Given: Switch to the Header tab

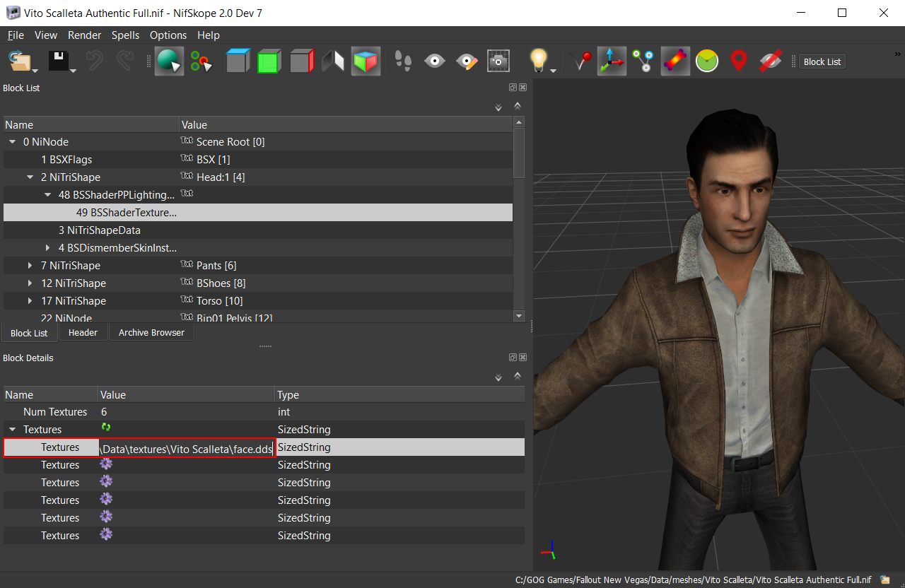Looking at the screenshot, I should pyautogui.click(x=83, y=332).
